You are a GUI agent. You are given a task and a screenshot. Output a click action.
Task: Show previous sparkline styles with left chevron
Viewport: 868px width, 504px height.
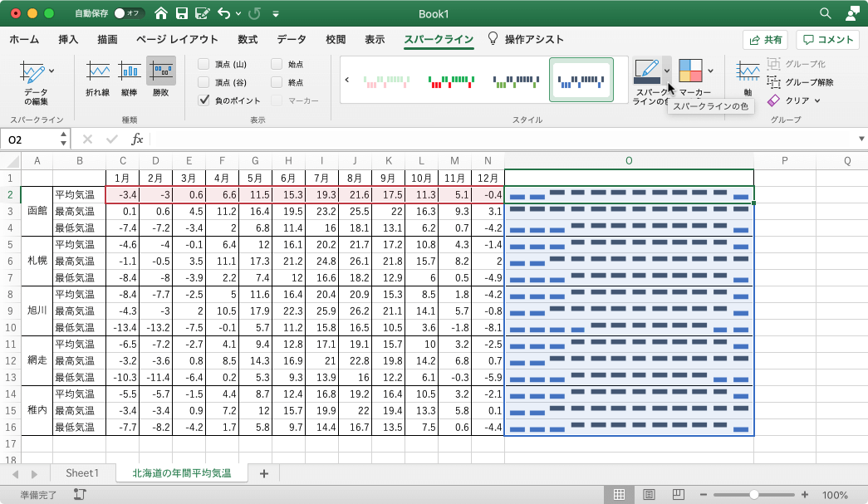(347, 80)
